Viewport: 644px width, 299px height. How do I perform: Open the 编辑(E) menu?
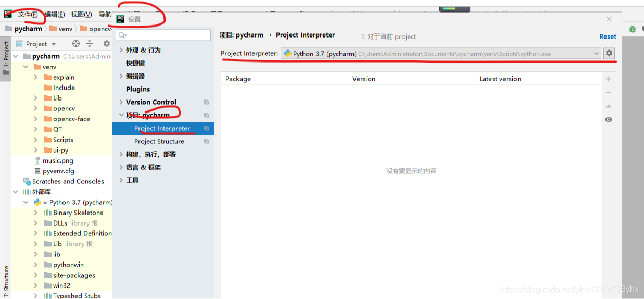pos(55,14)
